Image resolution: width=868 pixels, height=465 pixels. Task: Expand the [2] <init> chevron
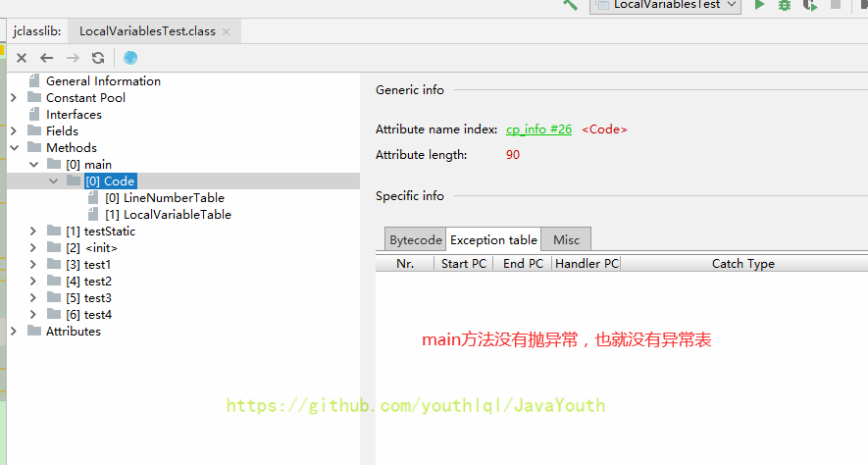tap(33, 248)
